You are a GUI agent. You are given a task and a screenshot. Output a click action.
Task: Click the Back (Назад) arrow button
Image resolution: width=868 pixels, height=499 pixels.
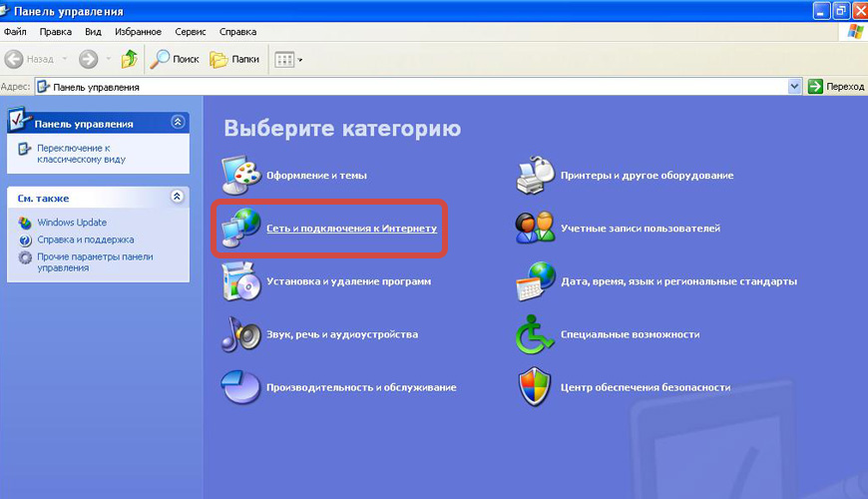click(x=29, y=59)
